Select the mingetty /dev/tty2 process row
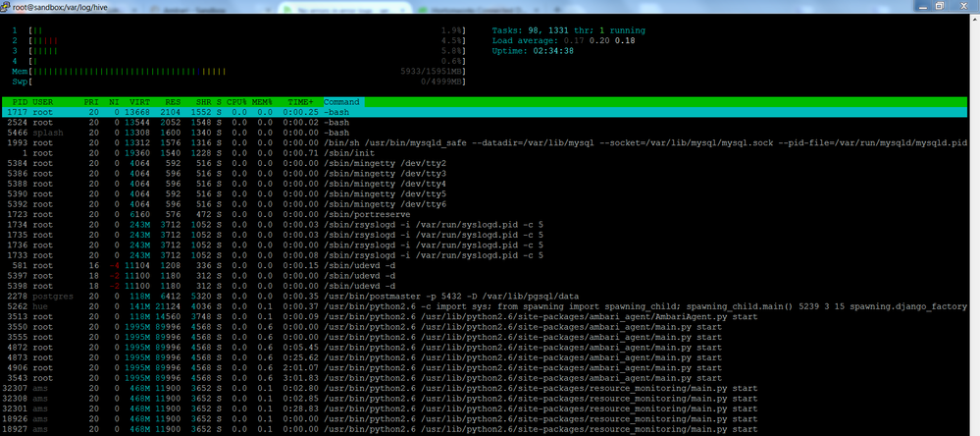 485,163
